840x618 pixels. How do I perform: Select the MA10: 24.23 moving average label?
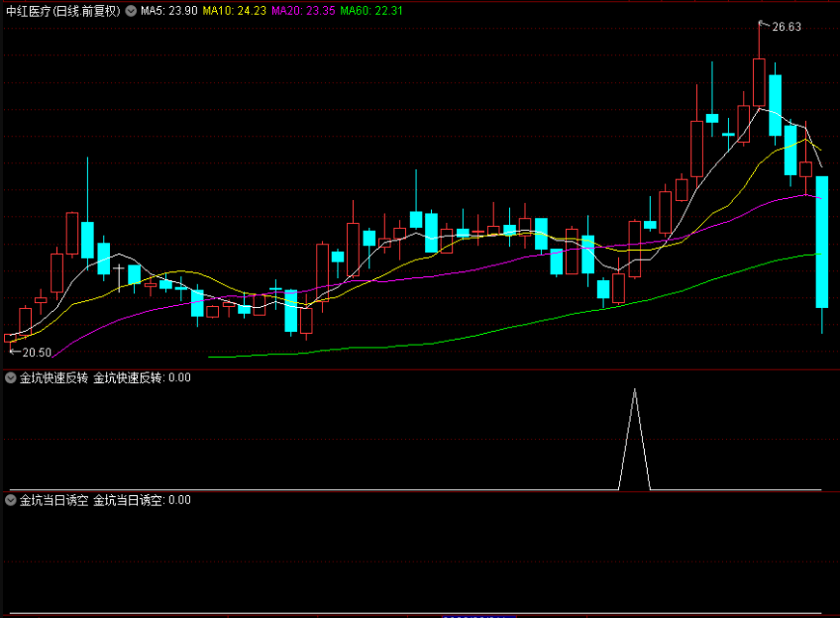pyautogui.click(x=234, y=11)
